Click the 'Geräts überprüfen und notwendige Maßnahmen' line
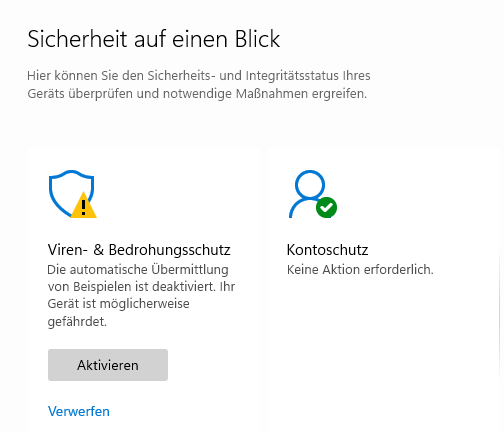This screenshot has height=432, width=504. click(x=167, y=94)
